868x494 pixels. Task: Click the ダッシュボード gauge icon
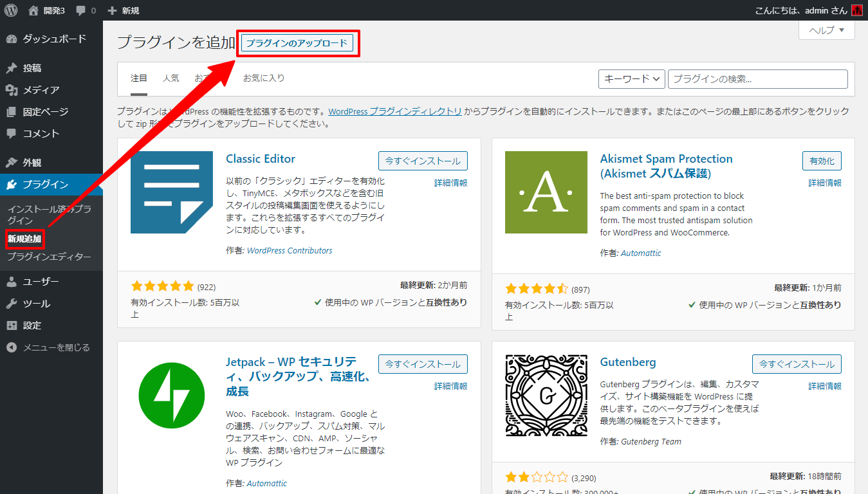pyautogui.click(x=12, y=39)
